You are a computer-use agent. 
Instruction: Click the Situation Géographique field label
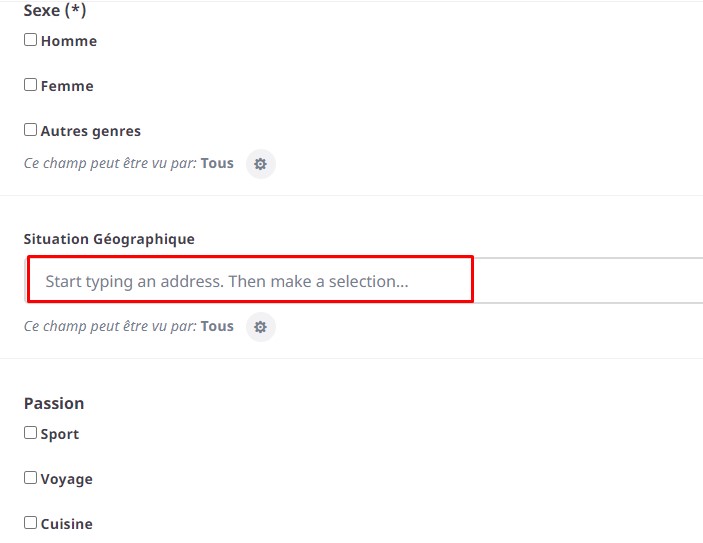click(x=109, y=239)
